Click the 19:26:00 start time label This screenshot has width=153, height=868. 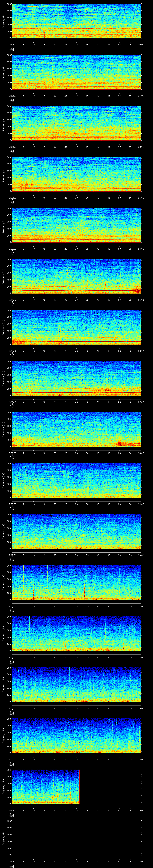pyautogui.click(x=12, y=402)
